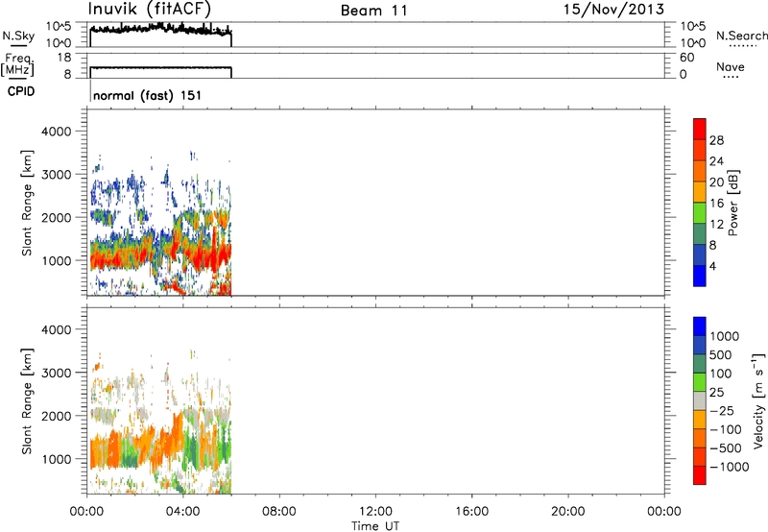Click the '16:00' time tick label
This screenshot has width=768, height=532.
pos(471,512)
